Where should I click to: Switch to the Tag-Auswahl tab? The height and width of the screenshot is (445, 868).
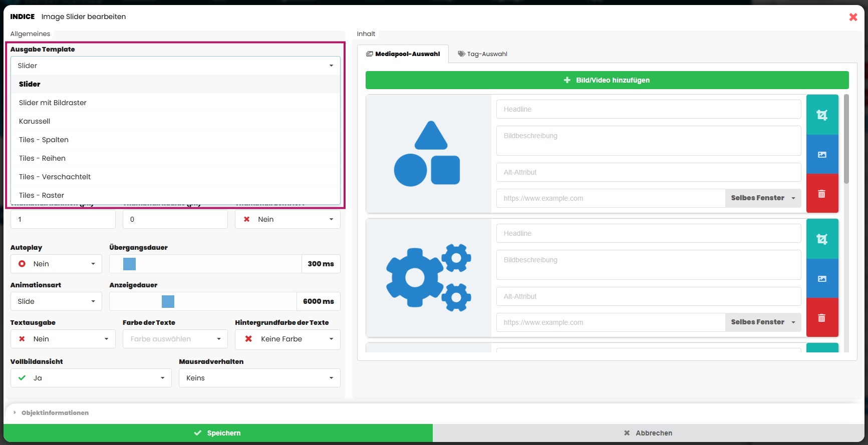[x=482, y=54]
